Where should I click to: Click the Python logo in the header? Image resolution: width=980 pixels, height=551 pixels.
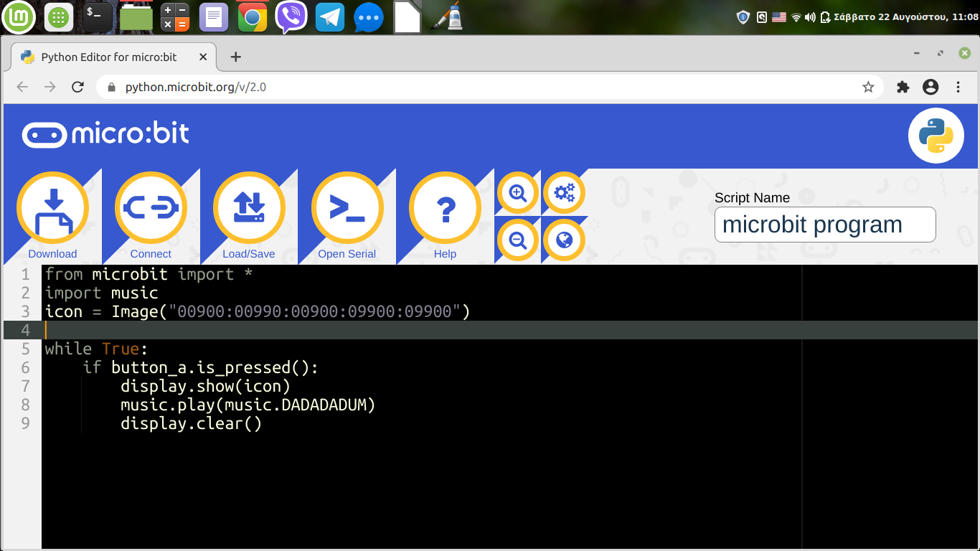(936, 135)
